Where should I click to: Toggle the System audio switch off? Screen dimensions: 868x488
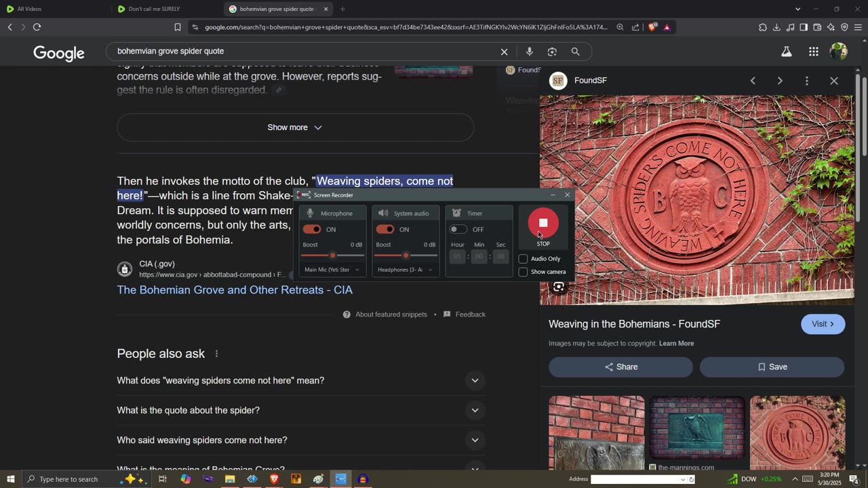click(x=385, y=229)
